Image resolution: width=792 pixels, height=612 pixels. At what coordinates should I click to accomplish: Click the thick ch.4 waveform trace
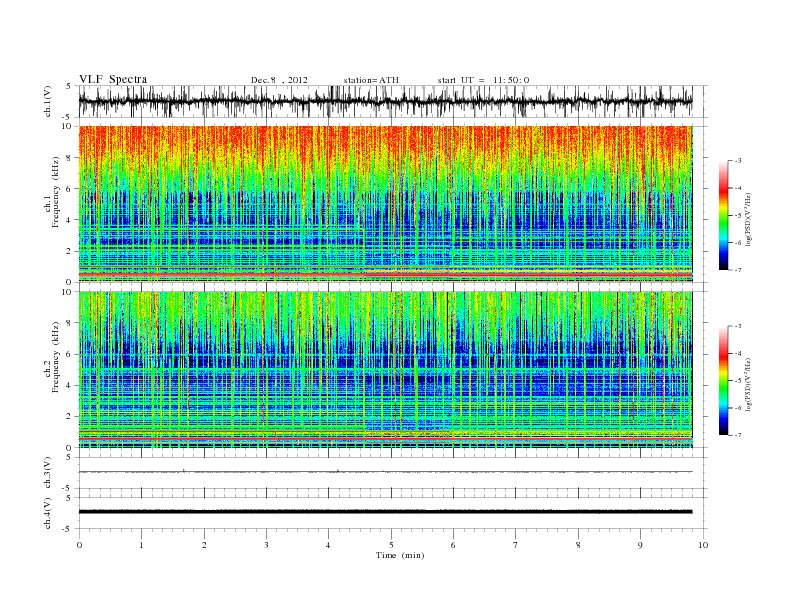tap(385, 512)
